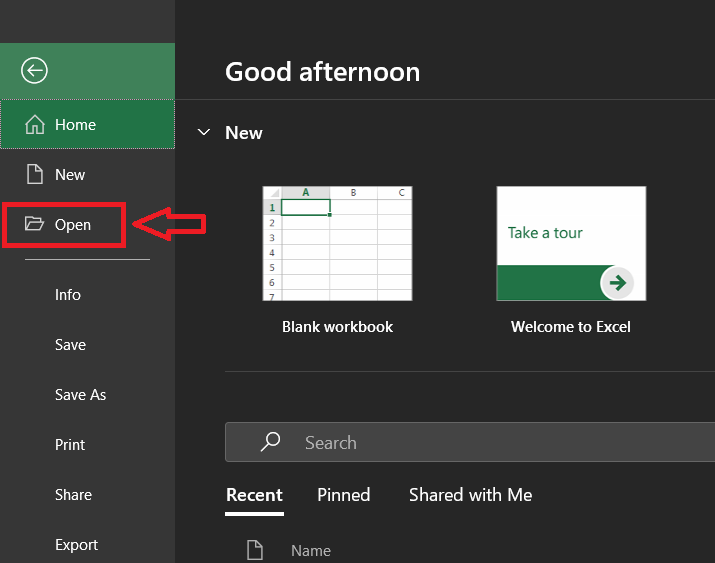Click the file icon column header
The width and height of the screenshot is (715, 563).
coord(255,549)
